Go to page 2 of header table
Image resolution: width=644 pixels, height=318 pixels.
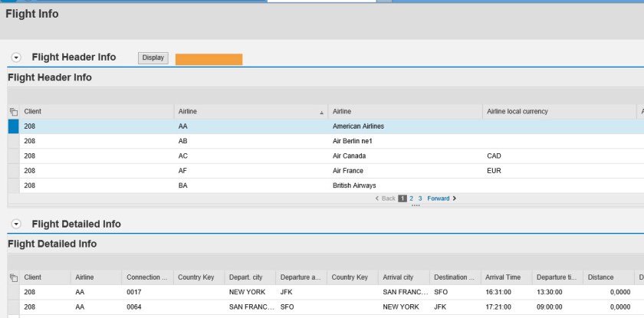[412, 198]
